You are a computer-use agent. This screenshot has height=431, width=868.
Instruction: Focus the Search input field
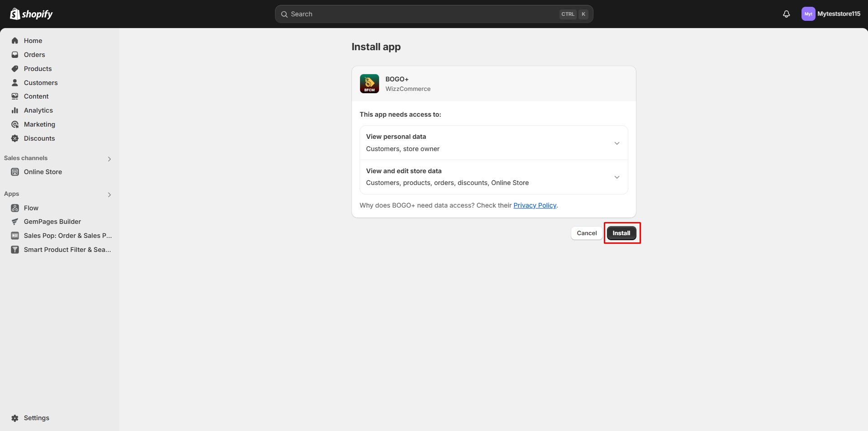click(x=434, y=14)
